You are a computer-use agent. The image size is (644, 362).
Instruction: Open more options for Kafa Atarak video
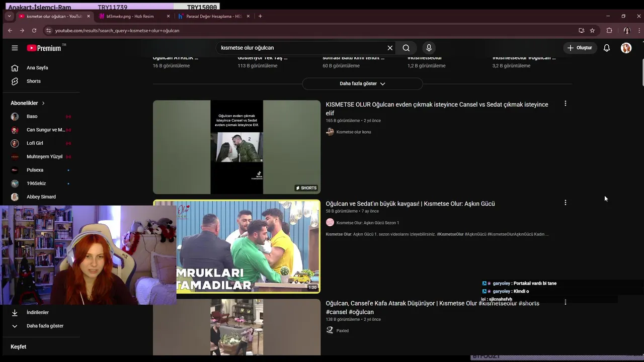coord(565,302)
